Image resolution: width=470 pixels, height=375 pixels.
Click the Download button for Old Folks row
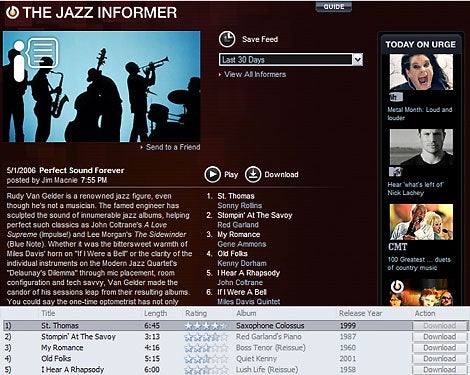point(440,359)
